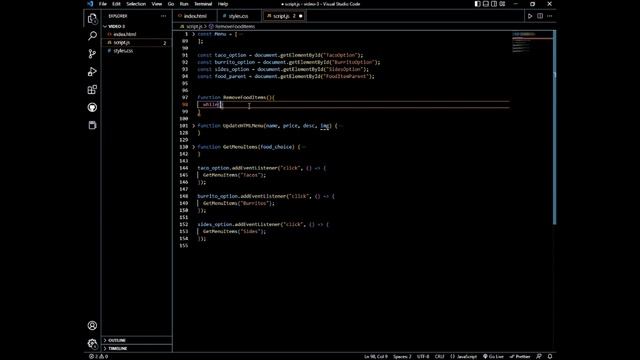Open the GitHub view in activity bar
This screenshot has width=640, height=360.
click(x=92, y=107)
